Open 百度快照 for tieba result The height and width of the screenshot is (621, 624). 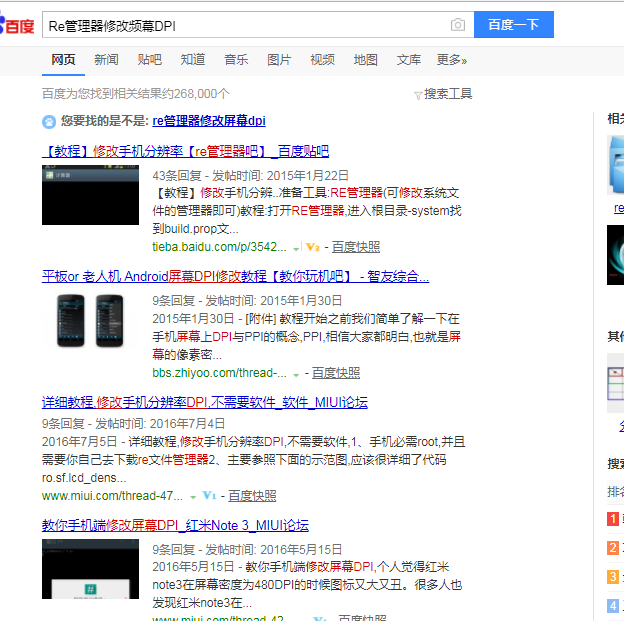point(356,247)
